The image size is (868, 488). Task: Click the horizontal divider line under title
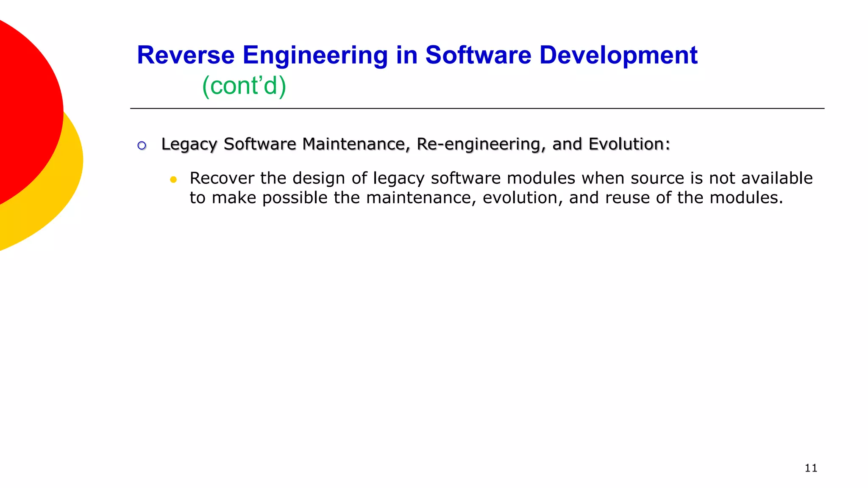click(x=477, y=108)
